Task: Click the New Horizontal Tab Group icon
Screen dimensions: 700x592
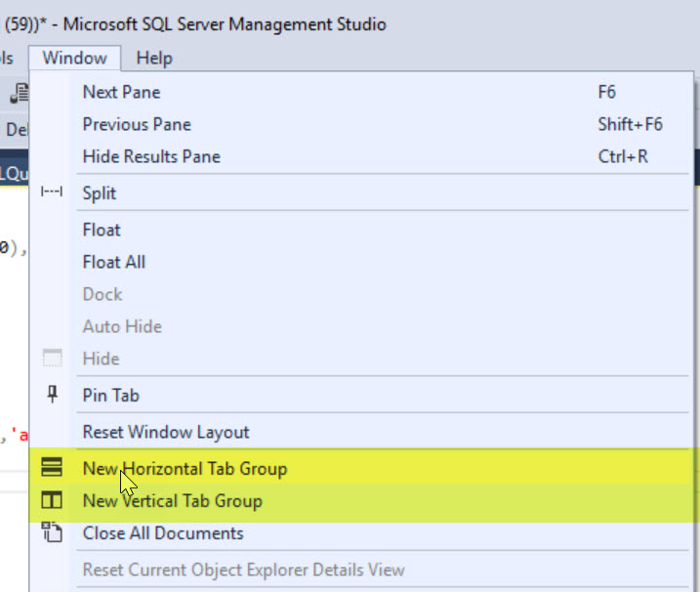Action: coord(52,469)
